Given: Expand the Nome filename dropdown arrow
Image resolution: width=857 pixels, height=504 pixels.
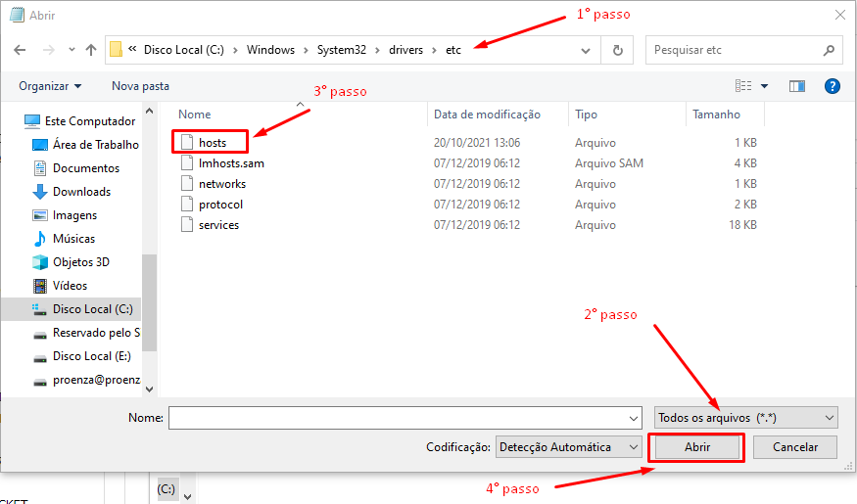Looking at the screenshot, I should (634, 418).
